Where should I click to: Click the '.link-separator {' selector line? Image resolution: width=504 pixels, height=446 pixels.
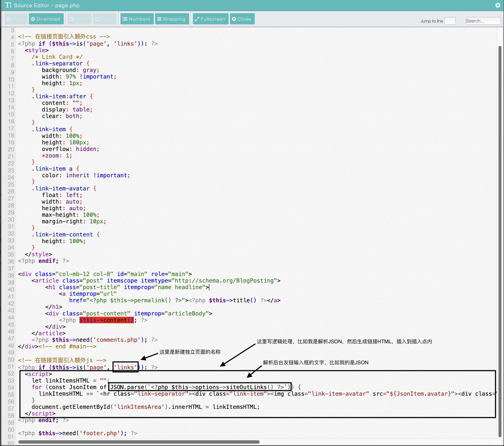tap(60, 63)
